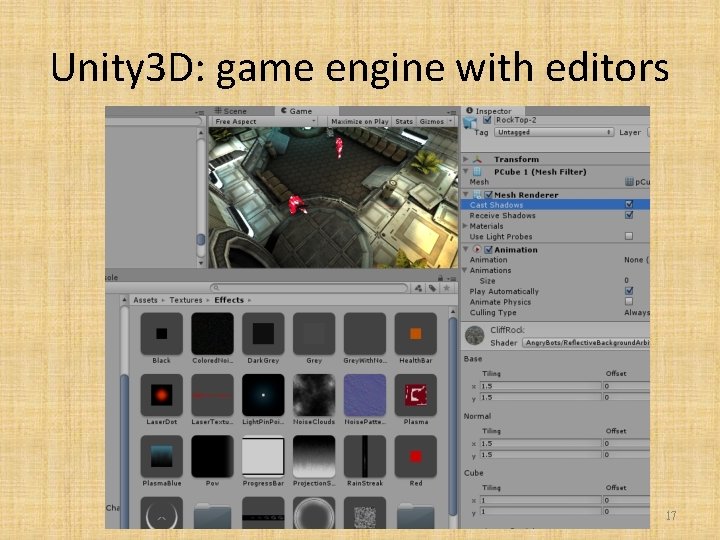
Task: Select the NoisePattern texture asset
Action: 365,395
